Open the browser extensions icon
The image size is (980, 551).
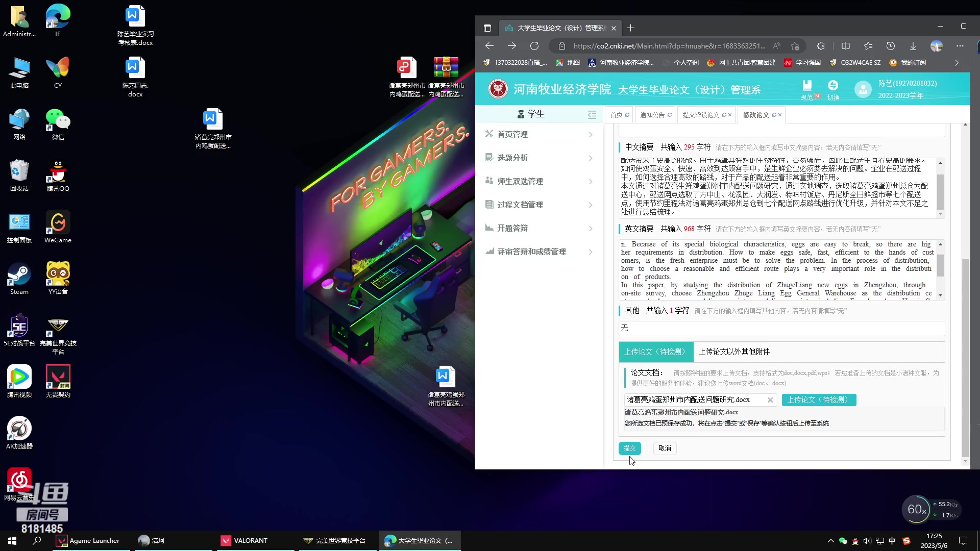[821, 46]
